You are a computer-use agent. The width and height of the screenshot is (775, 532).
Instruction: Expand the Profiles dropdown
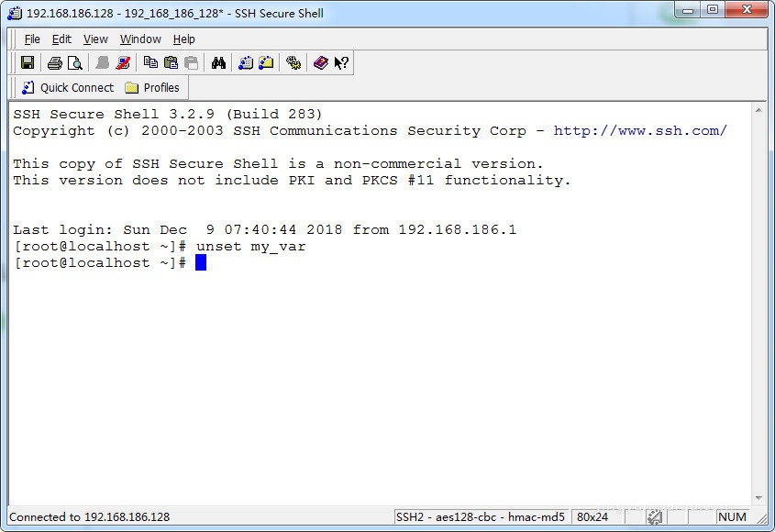(x=152, y=88)
